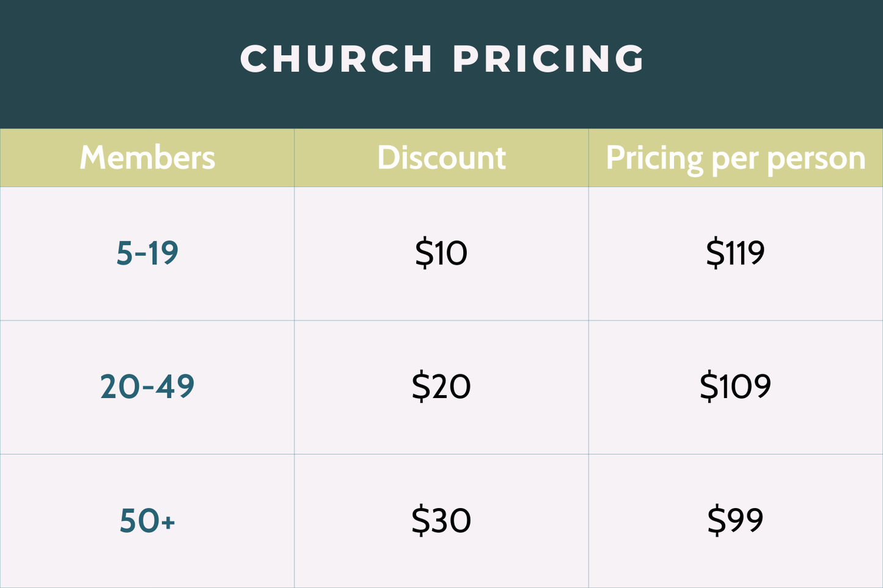Click the dollar sign in $119
The width and height of the screenshot is (883, 588).
[x=714, y=253]
